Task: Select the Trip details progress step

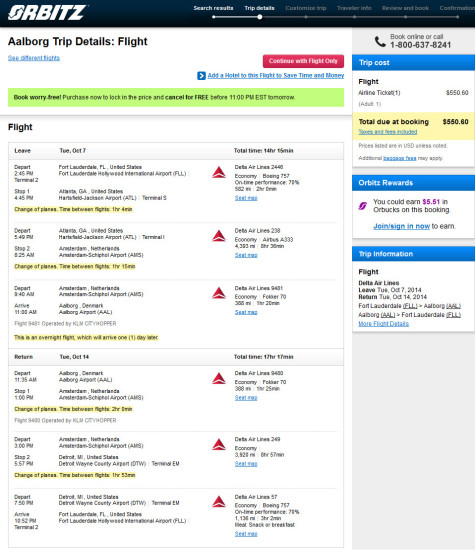Action: click(x=259, y=8)
